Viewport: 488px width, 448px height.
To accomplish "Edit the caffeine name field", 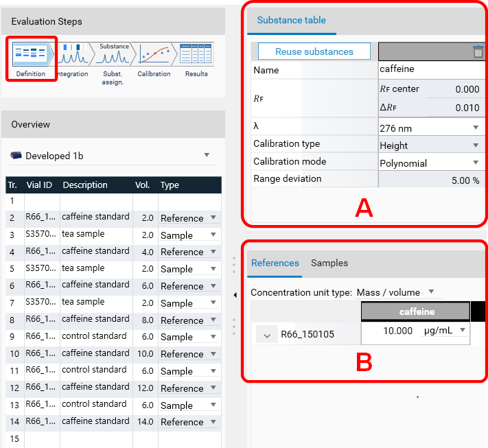I will point(431,69).
